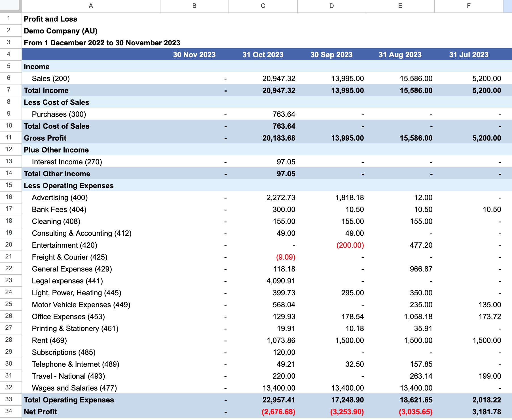Screen dimensions: 512x420
Task: Click the 'Freight & Courier (425)' cell
Action: 91,257
